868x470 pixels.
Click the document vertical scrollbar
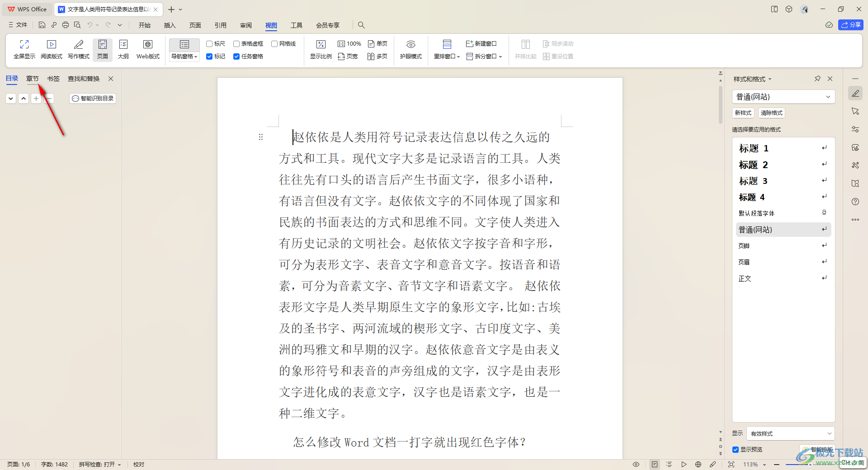click(721, 104)
